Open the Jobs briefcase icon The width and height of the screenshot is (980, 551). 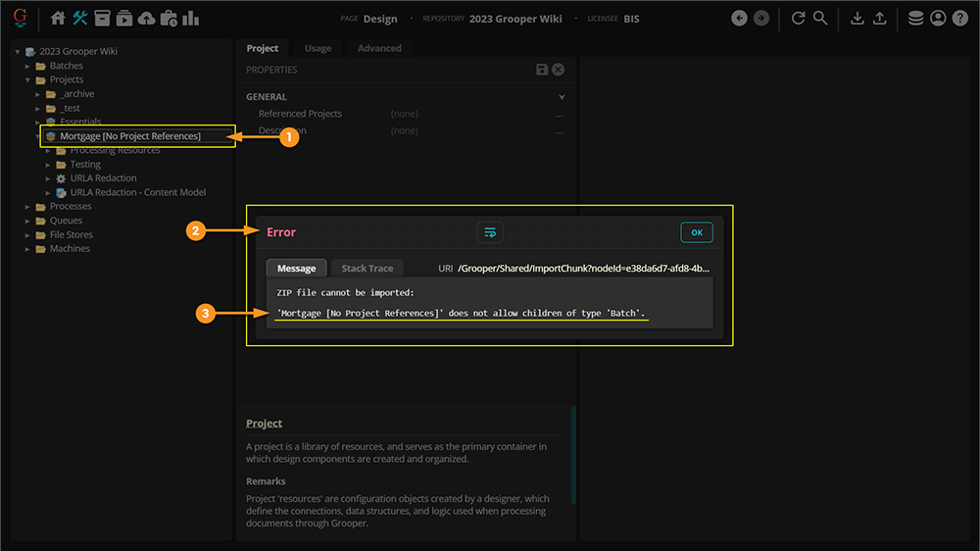169,18
